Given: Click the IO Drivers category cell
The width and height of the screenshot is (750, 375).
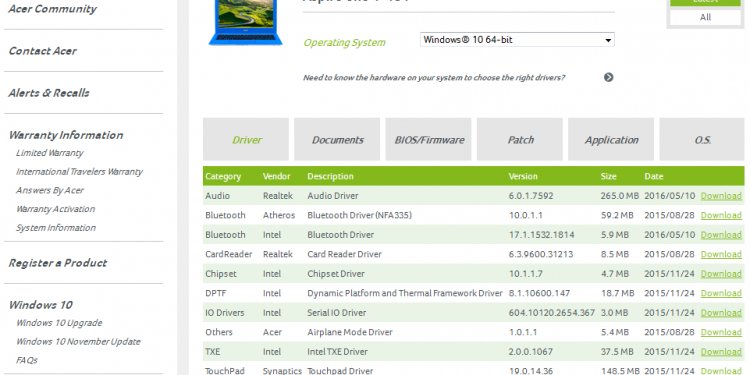Looking at the screenshot, I should tap(224, 313).
